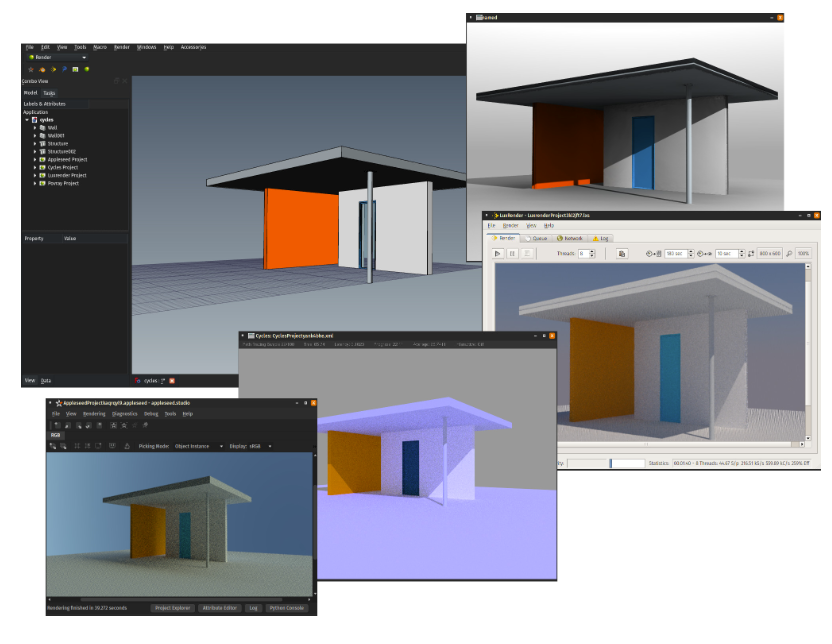Screen dimensions: 832x644
Task: Switch to the Tasks tab in FreeCAD's Combo View
Action: point(49,93)
